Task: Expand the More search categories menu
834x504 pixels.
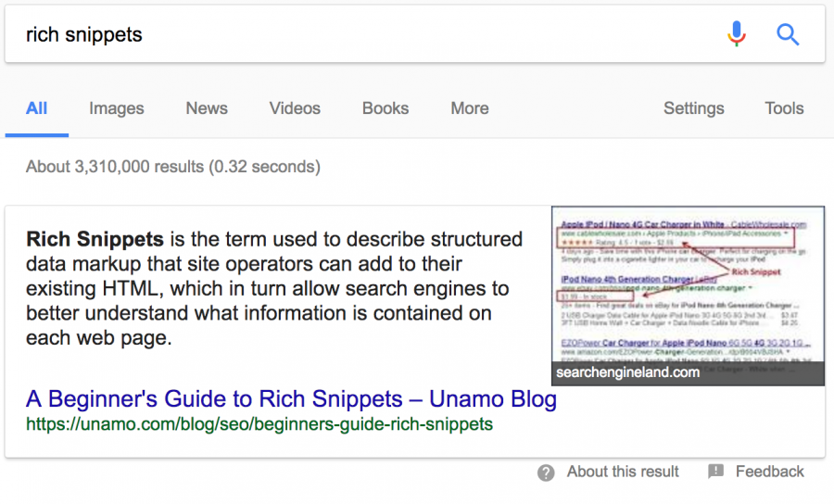Action: 470,108
